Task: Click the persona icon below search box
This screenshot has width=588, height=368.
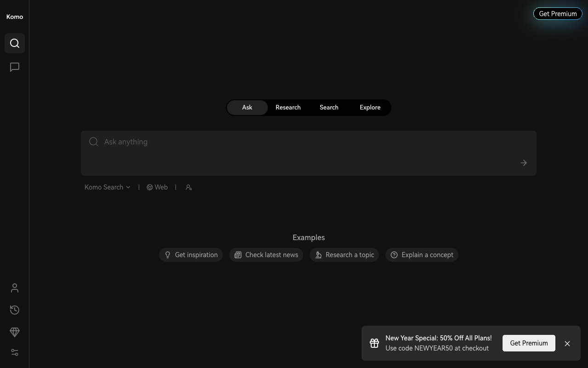Action: click(188, 187)
